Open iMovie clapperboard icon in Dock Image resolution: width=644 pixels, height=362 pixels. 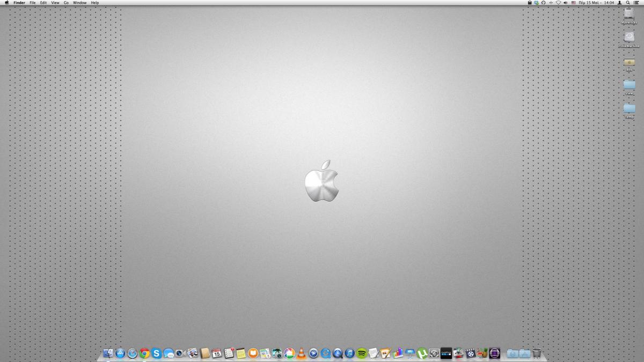tap(471, 353)
